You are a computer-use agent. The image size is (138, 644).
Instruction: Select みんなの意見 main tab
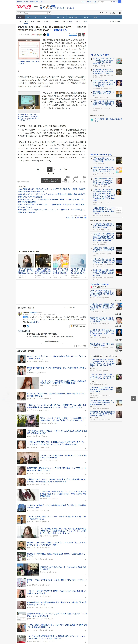[73, 17]
